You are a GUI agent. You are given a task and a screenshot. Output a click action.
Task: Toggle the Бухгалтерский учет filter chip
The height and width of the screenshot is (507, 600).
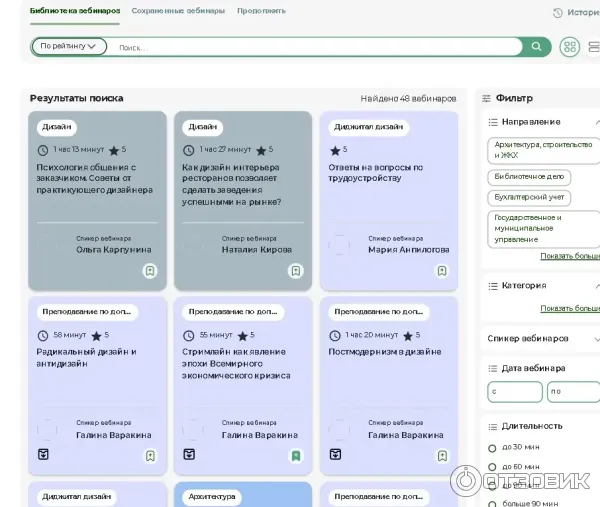(x=529, y=197)
